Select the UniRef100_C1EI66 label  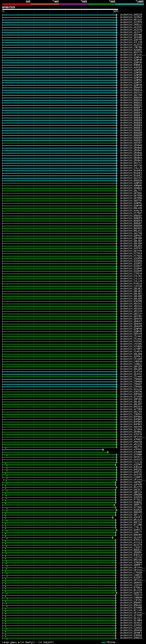point(131,286)
